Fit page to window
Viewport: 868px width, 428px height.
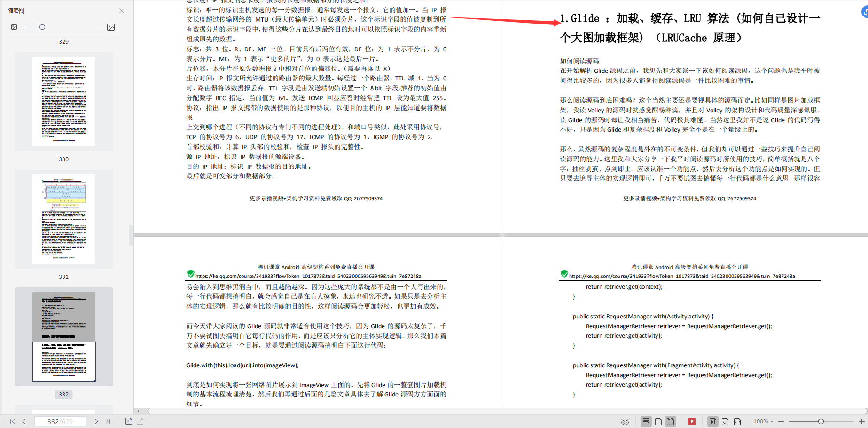coord(725,421)
